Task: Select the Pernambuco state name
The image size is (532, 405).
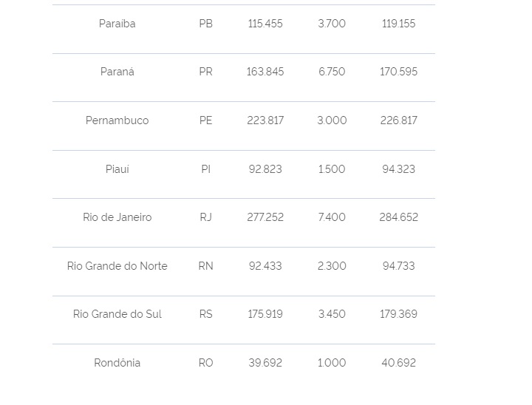Action: click(117, 120)
